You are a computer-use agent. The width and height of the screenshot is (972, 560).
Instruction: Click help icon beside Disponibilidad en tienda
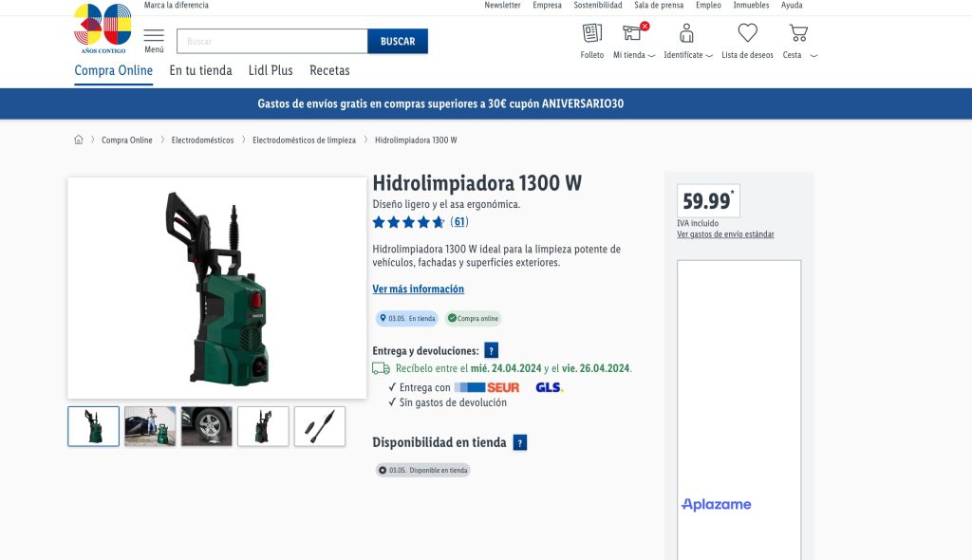click(519, 442)
